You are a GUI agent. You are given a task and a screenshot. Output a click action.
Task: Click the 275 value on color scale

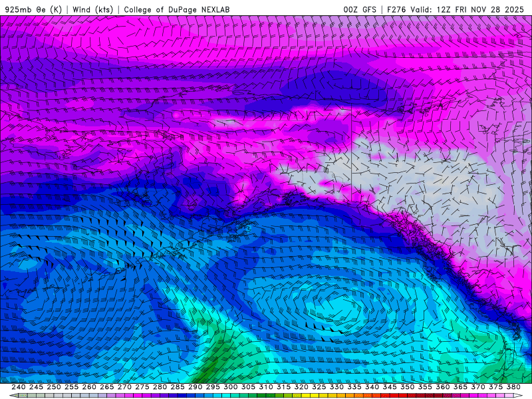[x=142, y=387]
